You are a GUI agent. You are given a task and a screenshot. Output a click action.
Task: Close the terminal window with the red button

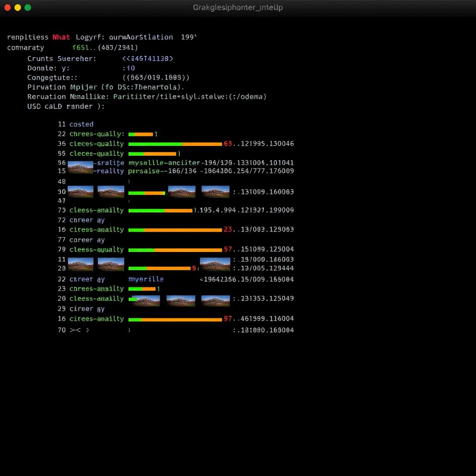7,7
